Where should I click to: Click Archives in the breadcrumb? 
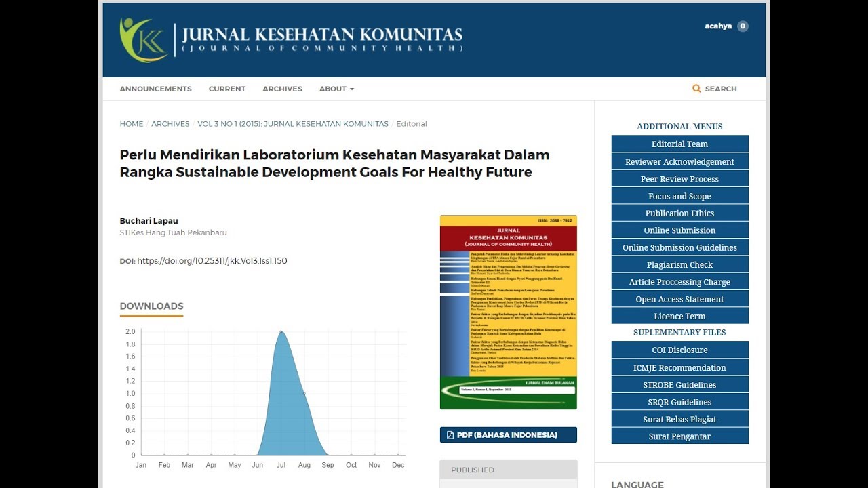[170, 124]
